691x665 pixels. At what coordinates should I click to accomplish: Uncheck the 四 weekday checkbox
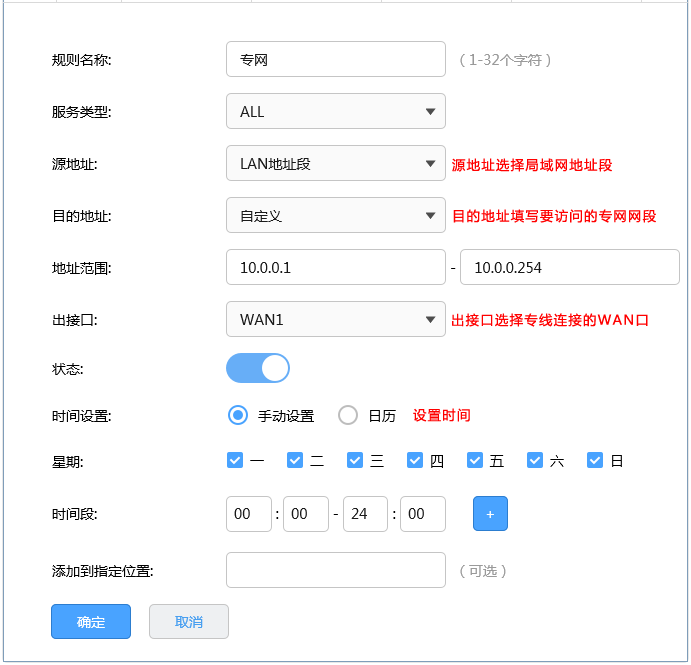coord(415,460)
